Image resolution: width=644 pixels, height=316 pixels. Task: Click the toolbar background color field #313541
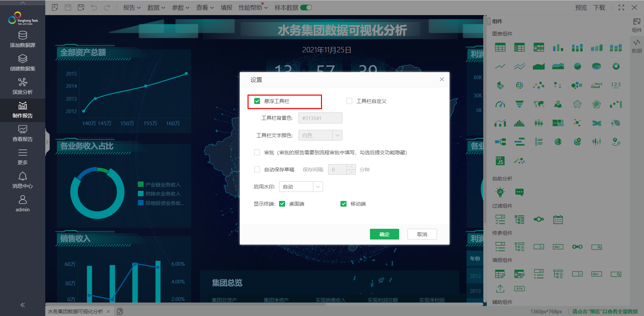[320, 118]
